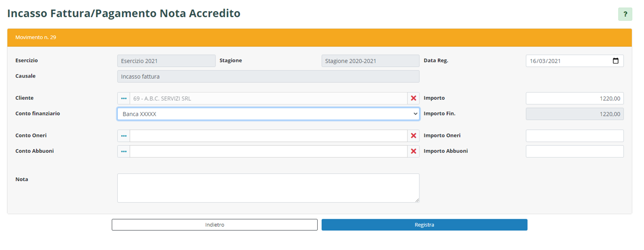Open the Conto Abbuoni lookup dots button
Image resolution: width=644 pixels, height=250 pixels.
(124, 151)
